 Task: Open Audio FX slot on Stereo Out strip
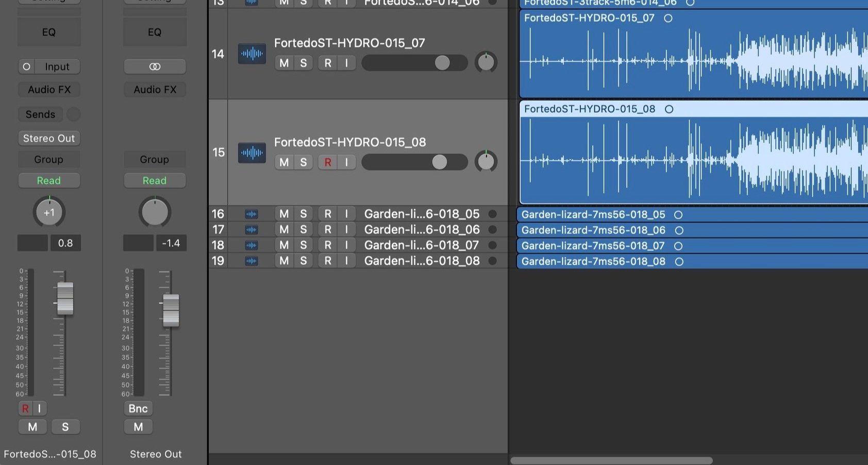[x=155, y=90]
